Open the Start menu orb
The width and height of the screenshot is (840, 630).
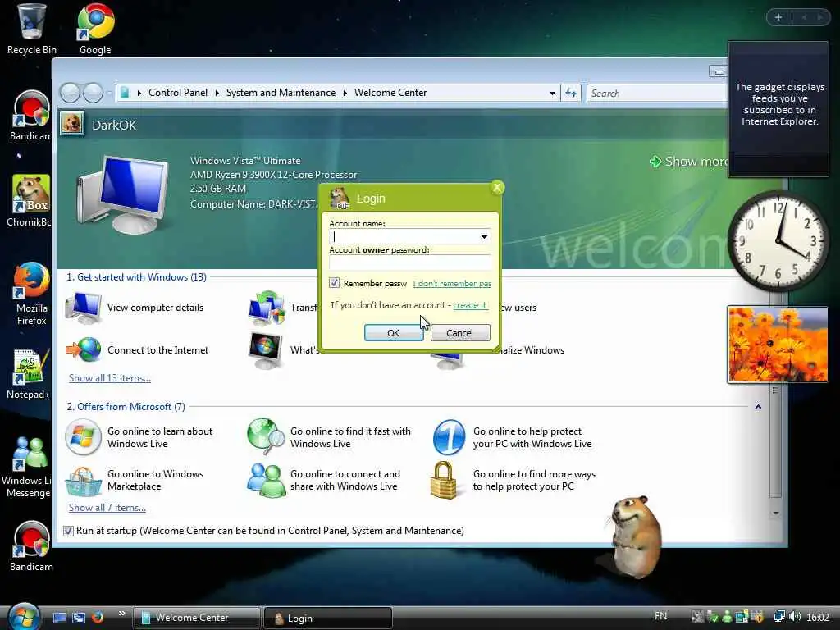point(22,617)
